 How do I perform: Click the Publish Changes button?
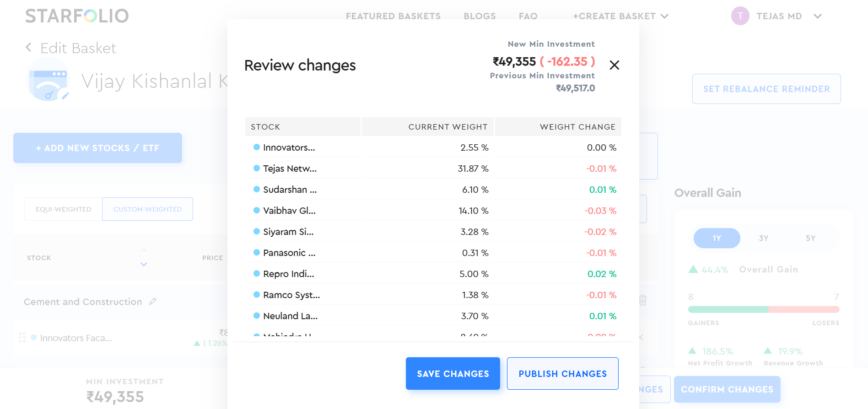[x=563, y=374]
